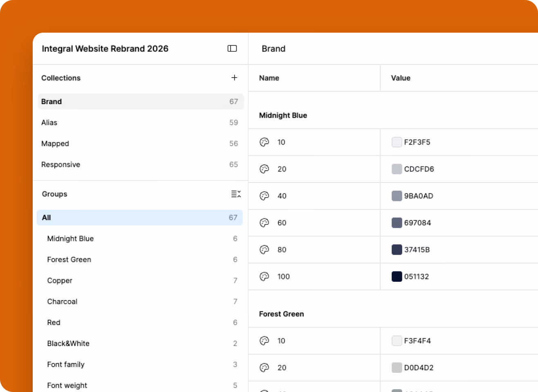Screen dimensions: 538x392
Task: Click palette icon for Midnight Blue 100
Action: [x=265, y=276]
